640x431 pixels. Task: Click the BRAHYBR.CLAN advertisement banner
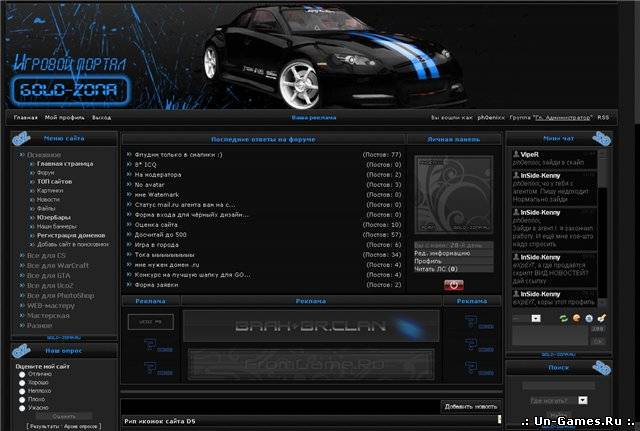click(311, 326)
